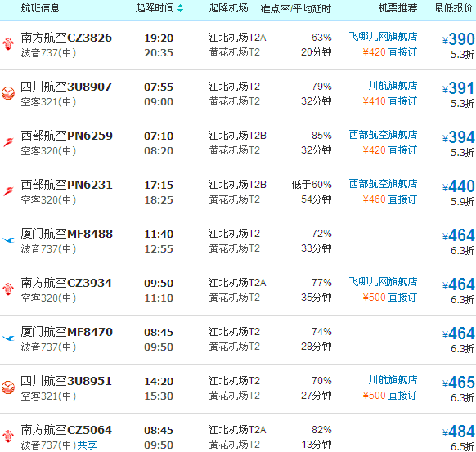The width and height of the screenshot is (476, 452).
Task: Click the 机票推荐 column header
Action: [397, 8]
